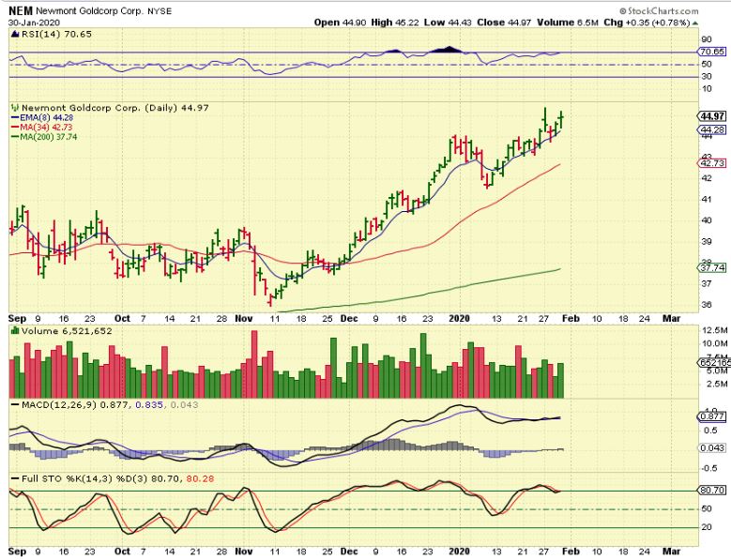Click the 'Volume 6.5M' header value
This screenshot has width=731, height=560.
pyautogui.click(x=568, y=23)
